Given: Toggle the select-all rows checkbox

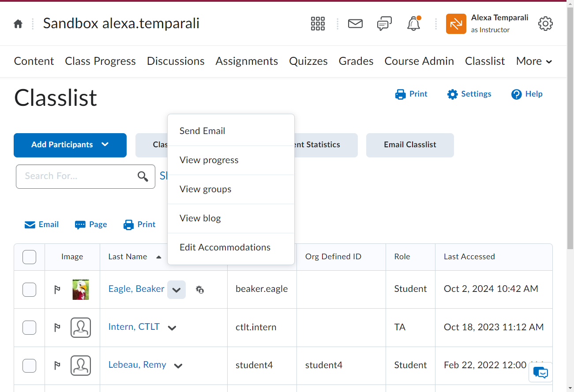Looking at the screenshot, I should click(x=29, y=257).
